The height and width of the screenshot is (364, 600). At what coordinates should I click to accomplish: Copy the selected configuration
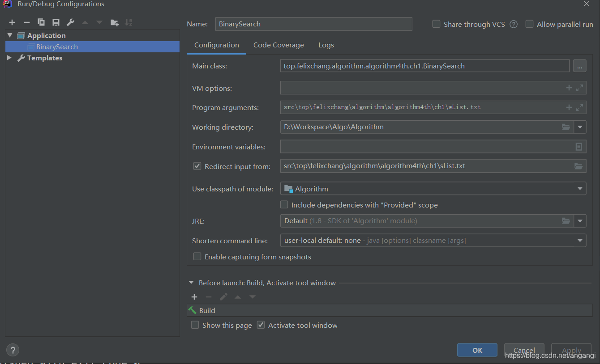pyautogui.click(x=41, y=22)
